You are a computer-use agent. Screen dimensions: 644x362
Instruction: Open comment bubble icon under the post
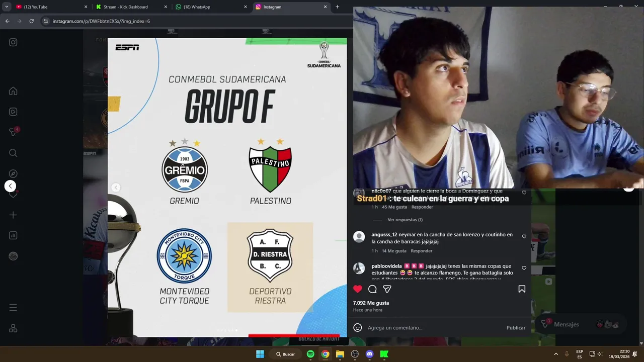click(x=372, y=289)
